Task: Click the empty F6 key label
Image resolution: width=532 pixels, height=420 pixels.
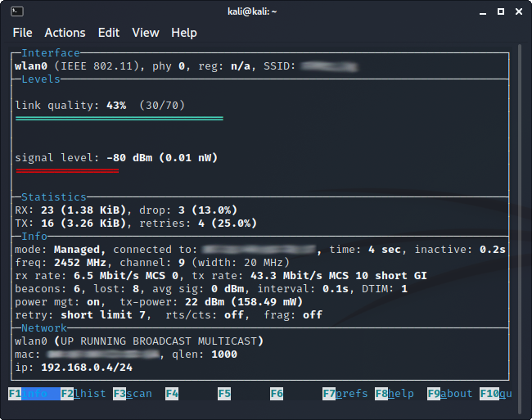Action: coord(277,394)
